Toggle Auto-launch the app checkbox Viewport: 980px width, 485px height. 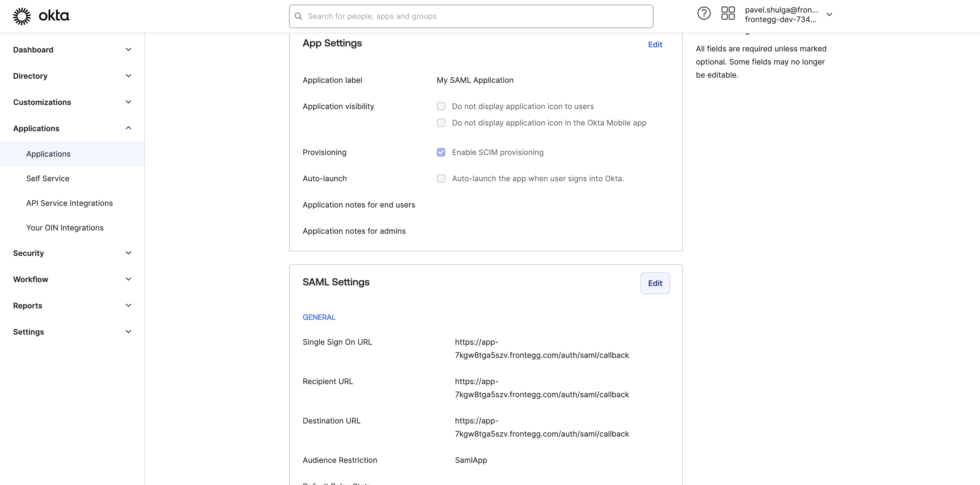click(441, 179)
